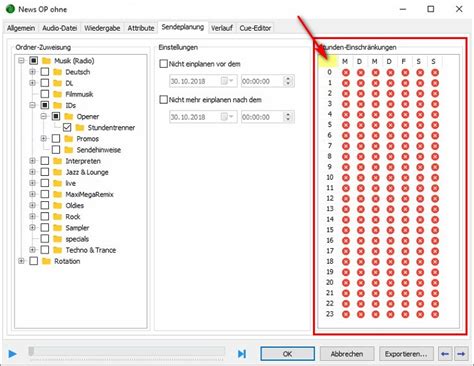
Task: Toggle Wednesday hour 22 restriction icon
Action: click(375, 303)
